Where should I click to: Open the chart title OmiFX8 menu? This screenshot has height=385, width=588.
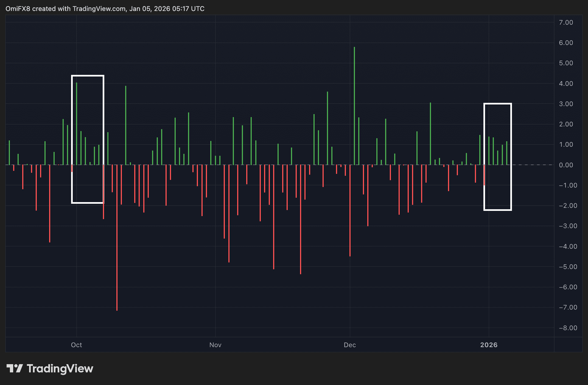(18, 9)
